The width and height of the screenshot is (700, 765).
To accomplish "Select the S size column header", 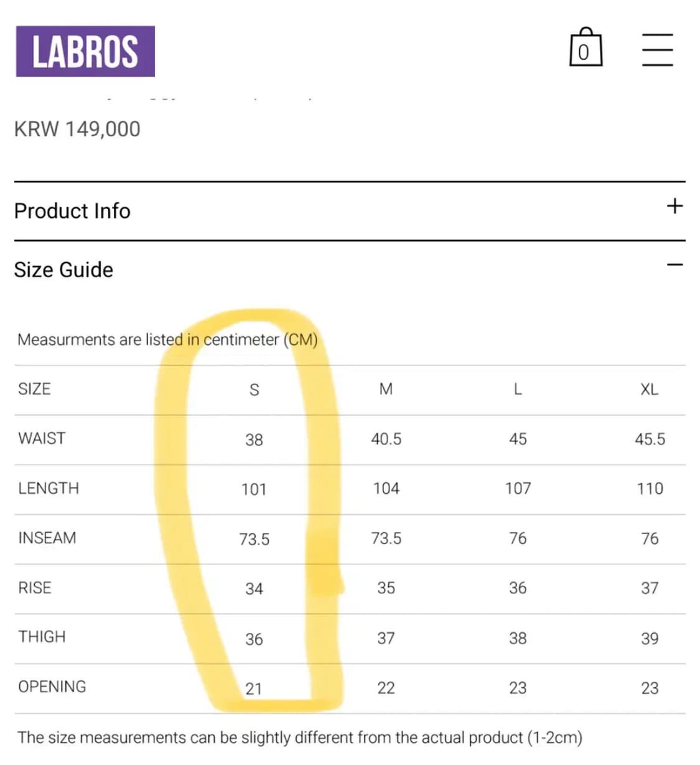I will pos(254,390).
